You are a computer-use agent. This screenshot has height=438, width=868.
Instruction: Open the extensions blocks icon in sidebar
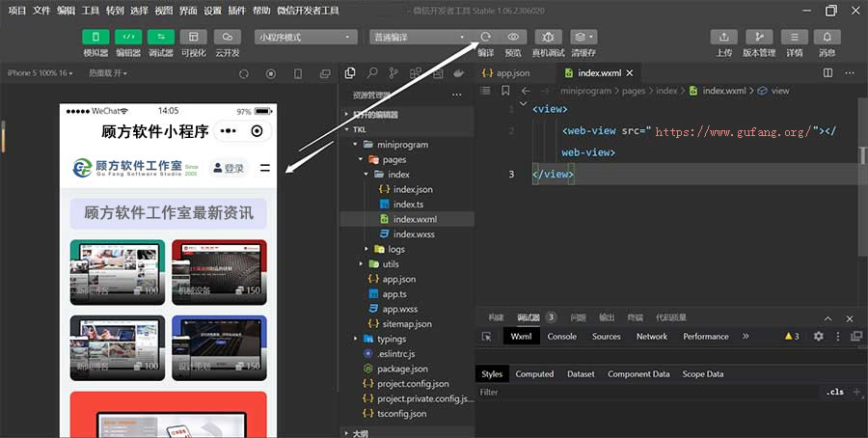coord(416,73)
